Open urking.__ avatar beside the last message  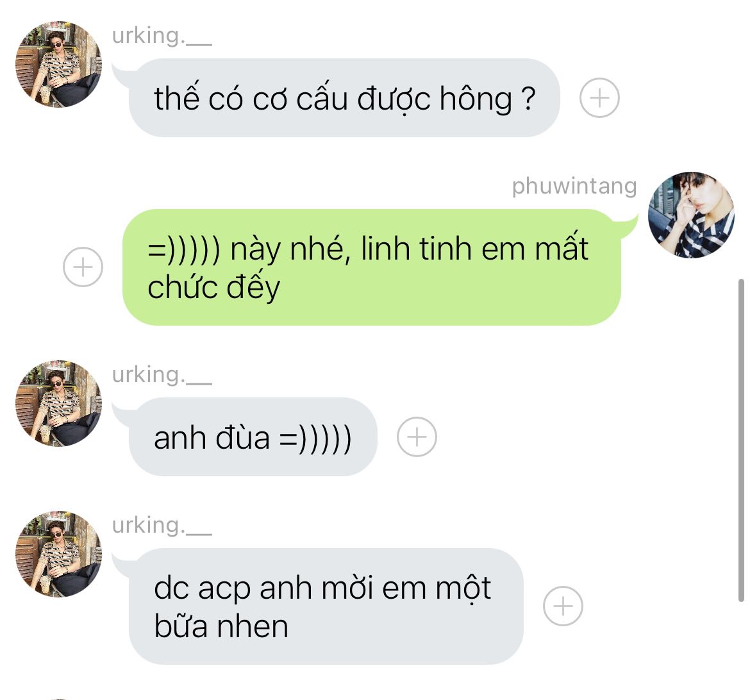(x=59, y=554)
